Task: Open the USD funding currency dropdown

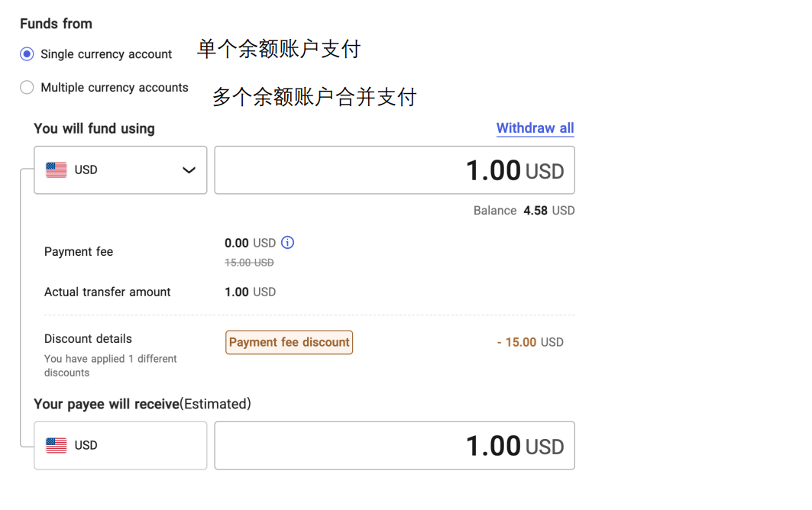Action: click(121, 170)
